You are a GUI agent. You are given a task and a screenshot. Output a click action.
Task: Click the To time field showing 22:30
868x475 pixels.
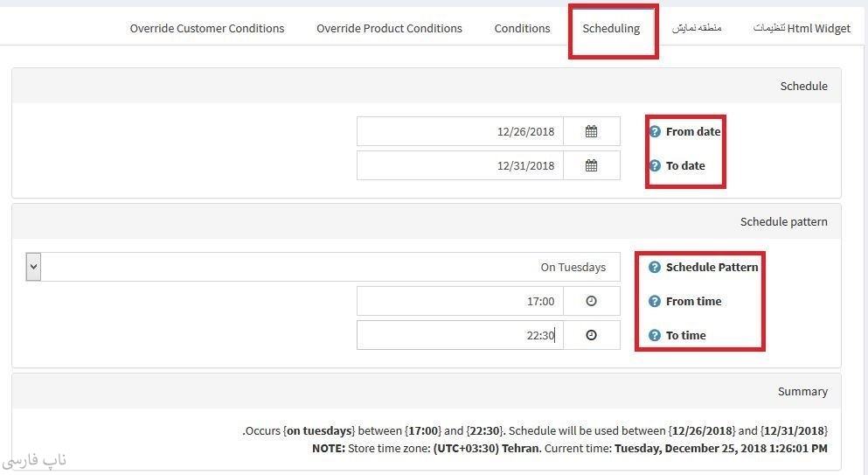tap(461, 335)
